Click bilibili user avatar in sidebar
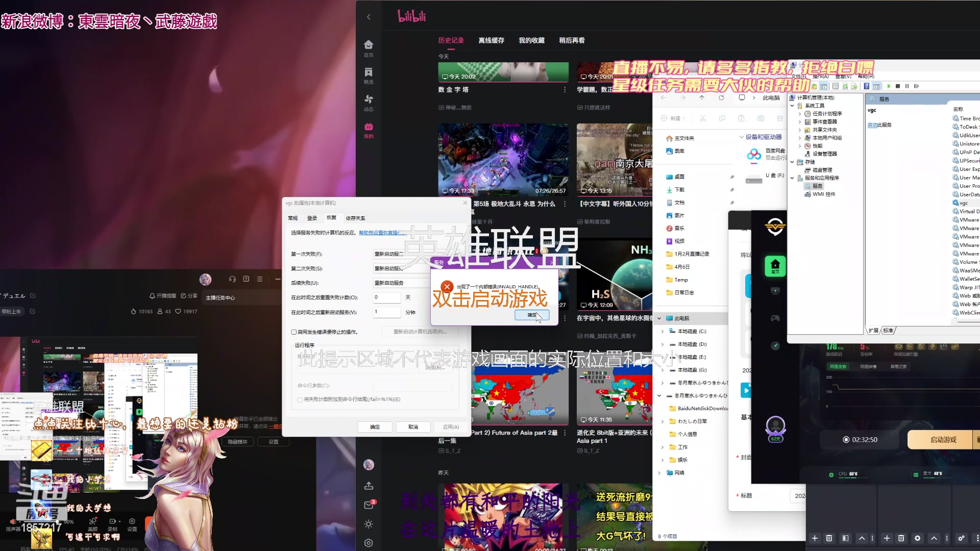Screen dimensions: 980x551 [369, 465]
